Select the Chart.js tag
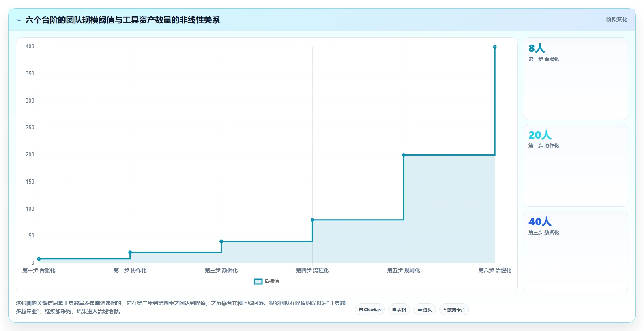The image size is (644, 331). [x=370, y=310]
